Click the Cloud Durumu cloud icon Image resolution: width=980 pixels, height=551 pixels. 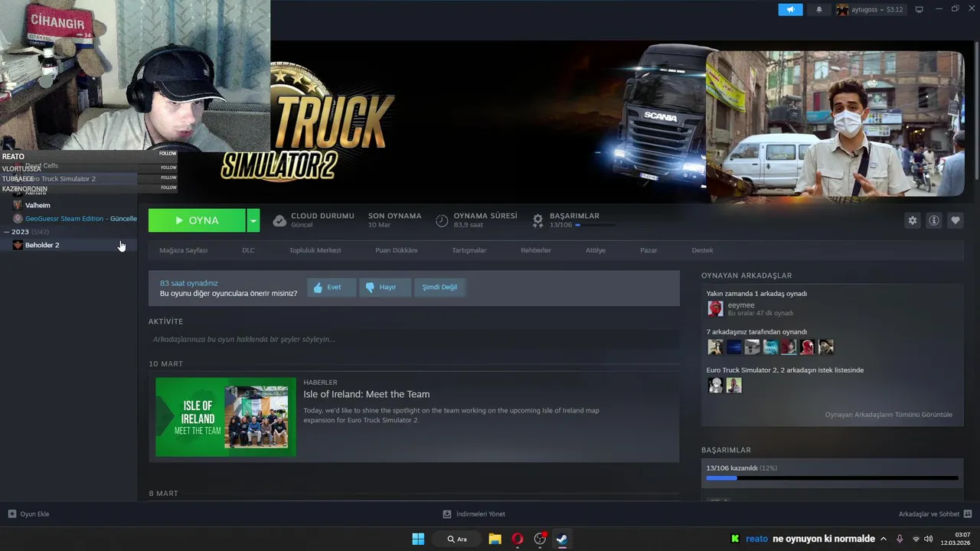click(279, 220)
